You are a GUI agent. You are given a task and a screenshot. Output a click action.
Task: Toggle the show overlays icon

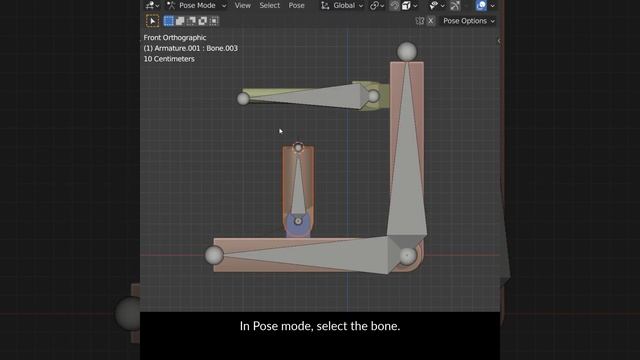point(481,5)
